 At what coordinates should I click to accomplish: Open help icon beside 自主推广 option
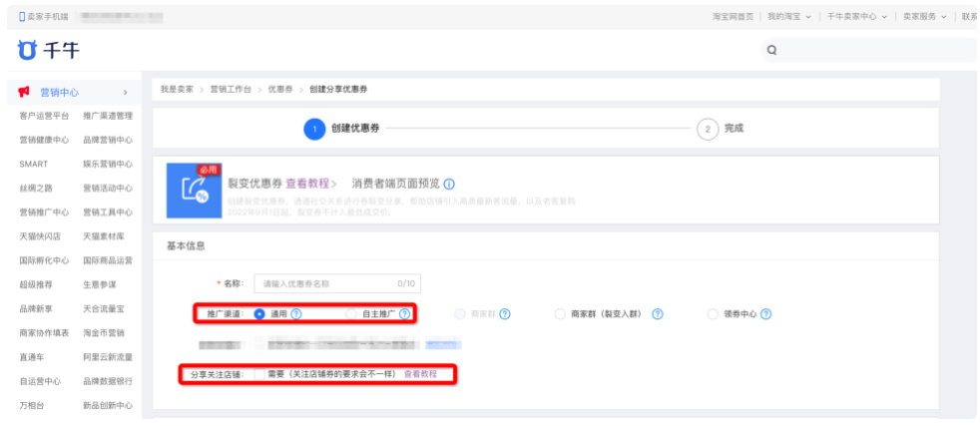404,314
